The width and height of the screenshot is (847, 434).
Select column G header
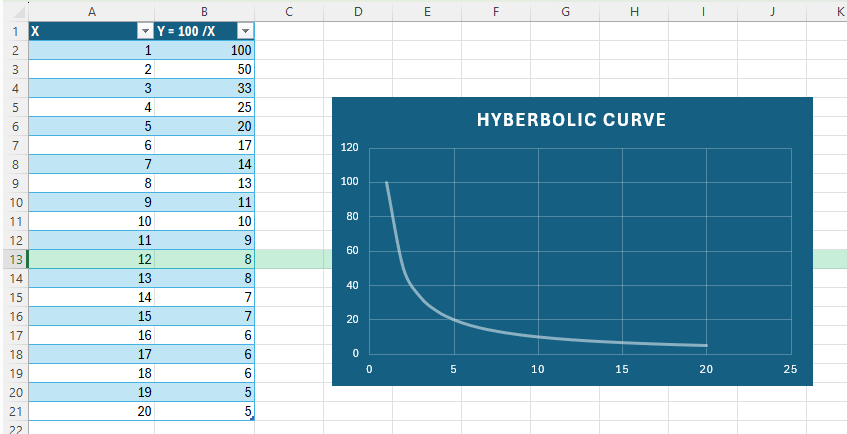(x=565, y=12)
